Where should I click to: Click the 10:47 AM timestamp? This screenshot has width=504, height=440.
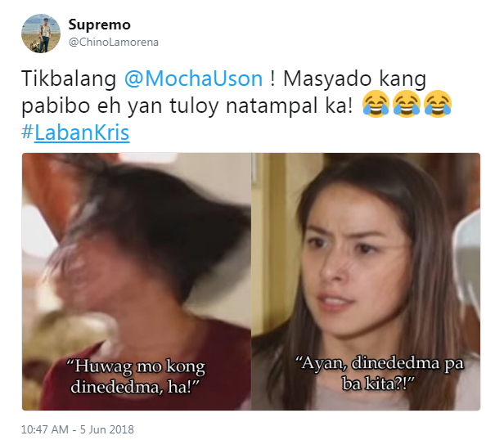coord(45,429)
